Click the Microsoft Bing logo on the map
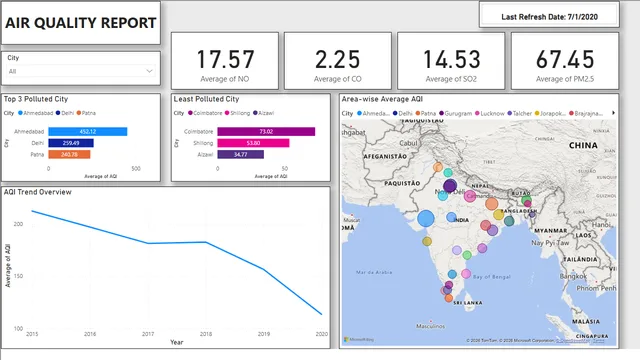This screenshot has width=640, height=360. (359, 340)
